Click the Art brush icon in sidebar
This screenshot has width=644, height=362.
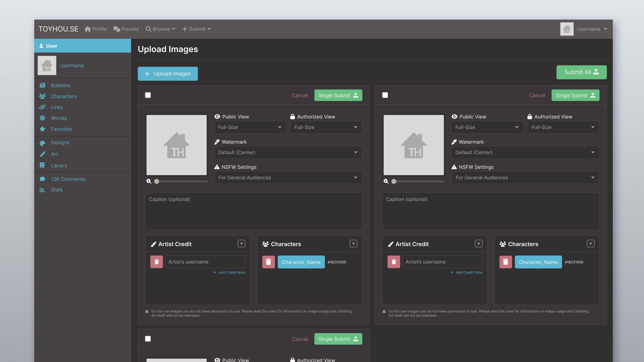point(42,154)
